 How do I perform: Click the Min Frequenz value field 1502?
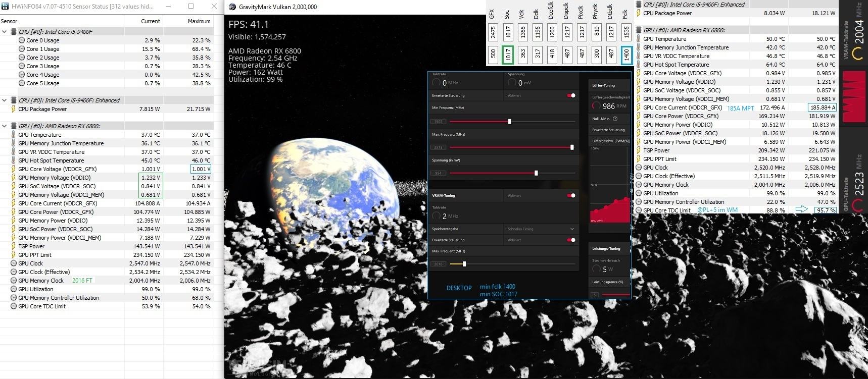click(x=438, y=122)
